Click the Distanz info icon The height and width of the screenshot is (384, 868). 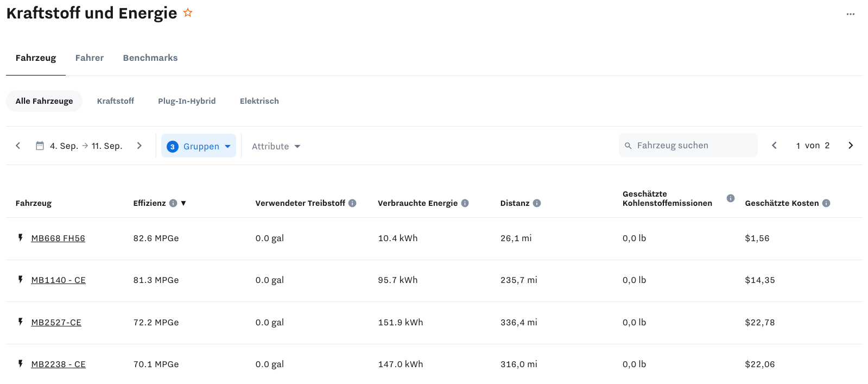(537, 203)
